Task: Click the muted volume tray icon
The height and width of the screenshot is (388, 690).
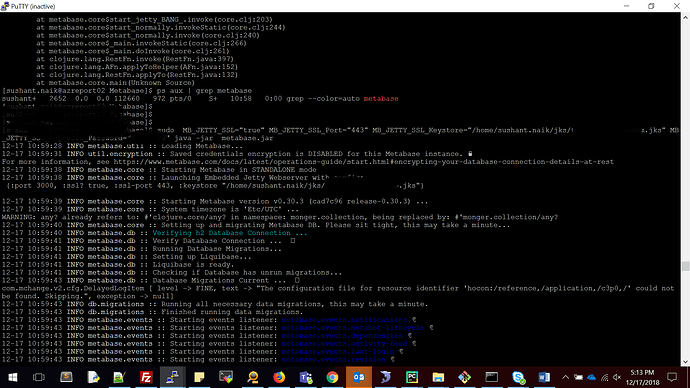Action: (x=617, y=377)
